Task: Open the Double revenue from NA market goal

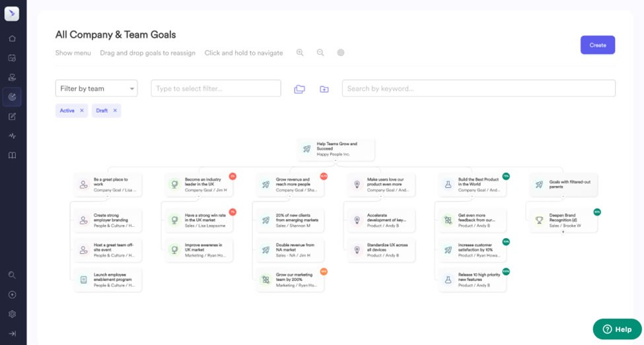Action: 291,250
